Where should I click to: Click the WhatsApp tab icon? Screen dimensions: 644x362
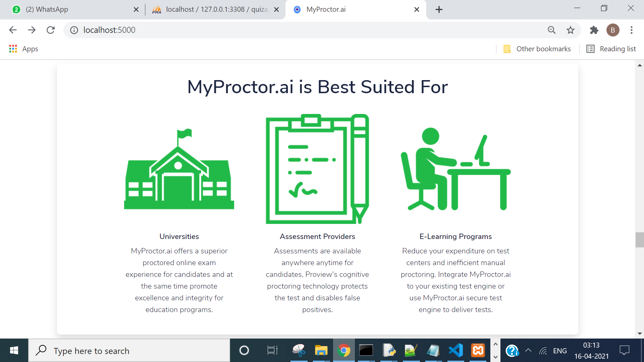[16, 9]
